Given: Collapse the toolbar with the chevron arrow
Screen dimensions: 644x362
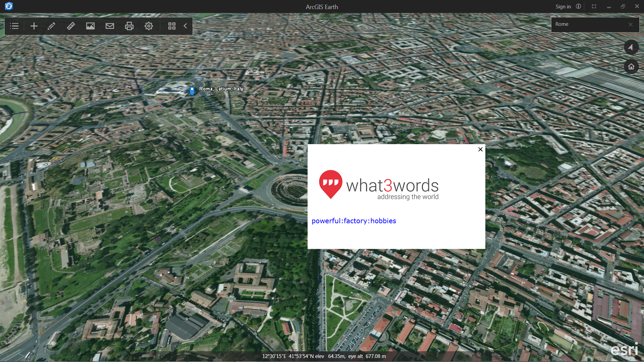Looking at the screenshot, I should [x=185, y=26].
